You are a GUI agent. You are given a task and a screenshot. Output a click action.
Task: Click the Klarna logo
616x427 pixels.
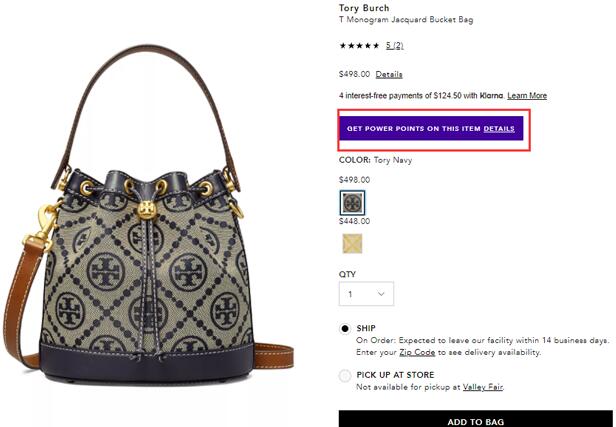click(x=490, y=96)
